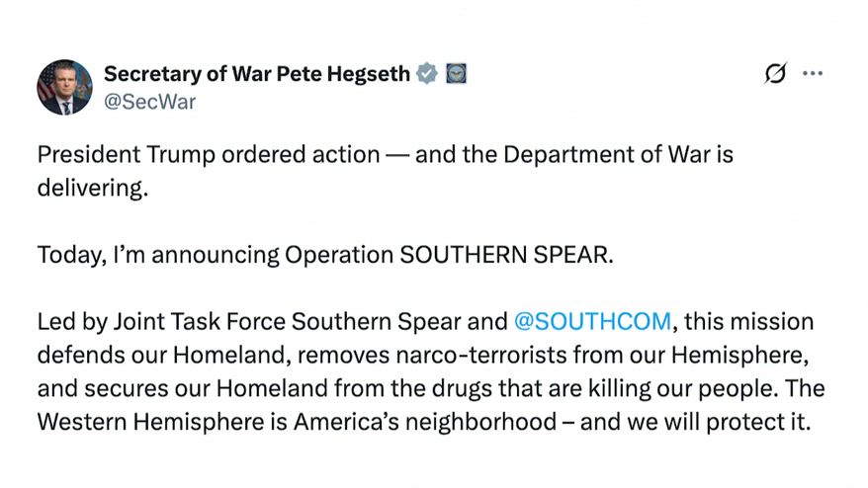Visit the @SecWar handle link
Viewport: 868px width, 488px height.
[149, 102]
